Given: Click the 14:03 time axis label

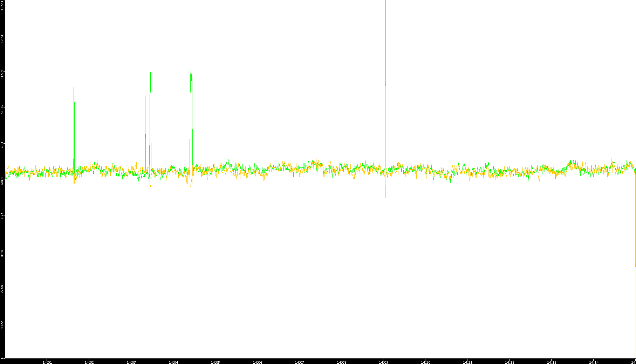Looking at the screenshot, I should click(x=131, y=362).
